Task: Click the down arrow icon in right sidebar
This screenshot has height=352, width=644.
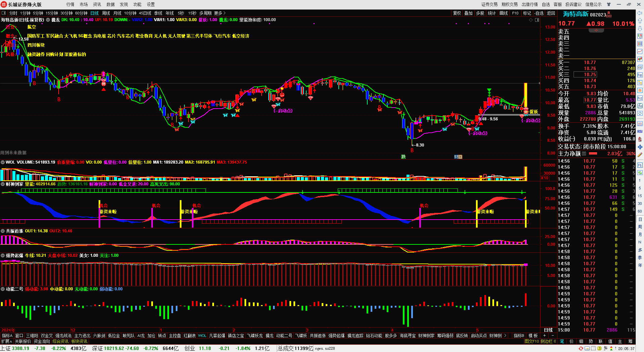Action: tap(640, 28)
